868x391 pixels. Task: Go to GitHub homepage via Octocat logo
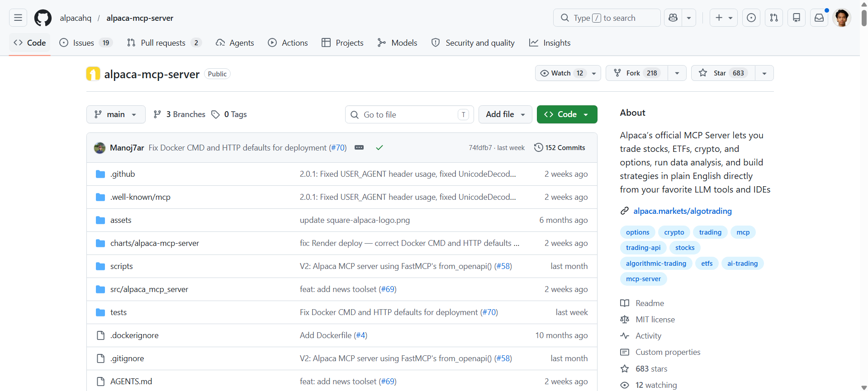tap(43, 18)
